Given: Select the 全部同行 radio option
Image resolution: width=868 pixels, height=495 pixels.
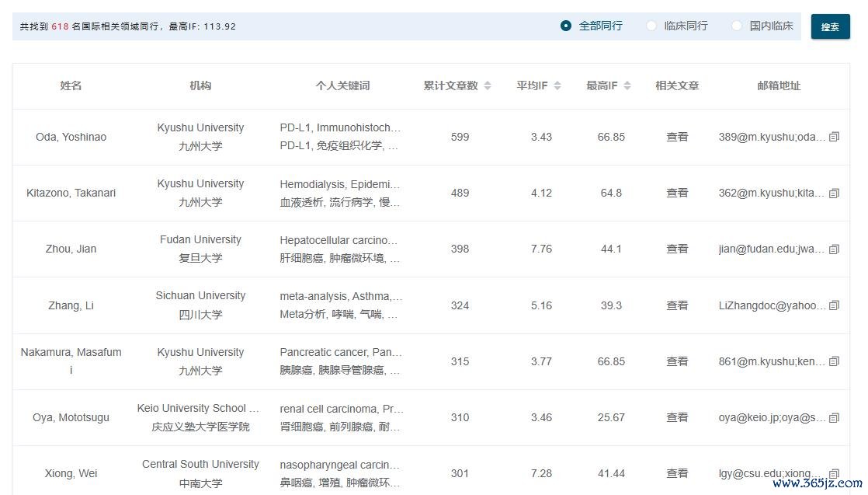Looking at the screenshot, I should tap(566, 26).
